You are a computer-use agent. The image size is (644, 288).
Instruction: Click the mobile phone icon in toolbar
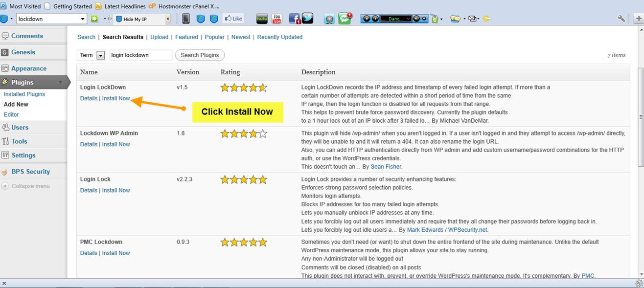(x=186, y=19)
